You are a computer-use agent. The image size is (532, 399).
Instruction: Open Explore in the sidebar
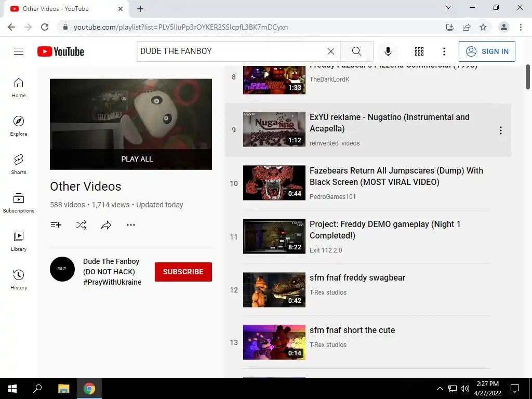click(x=19, y=126)
